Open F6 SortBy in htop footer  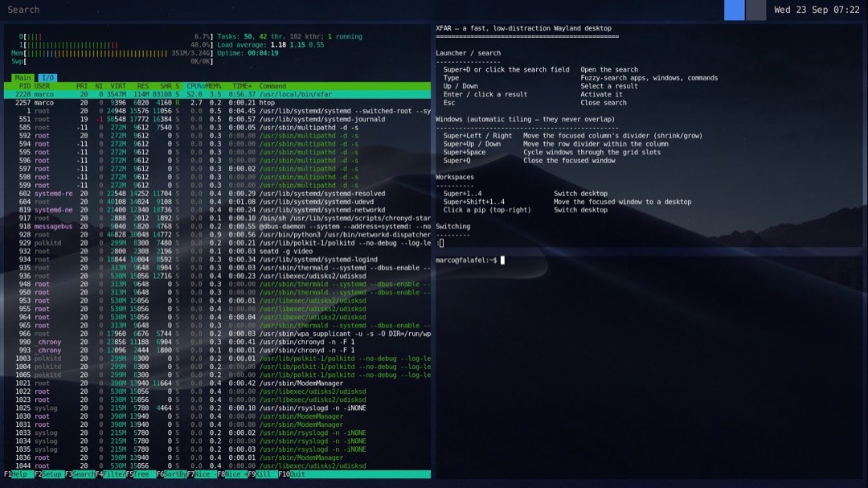[171, 474]
